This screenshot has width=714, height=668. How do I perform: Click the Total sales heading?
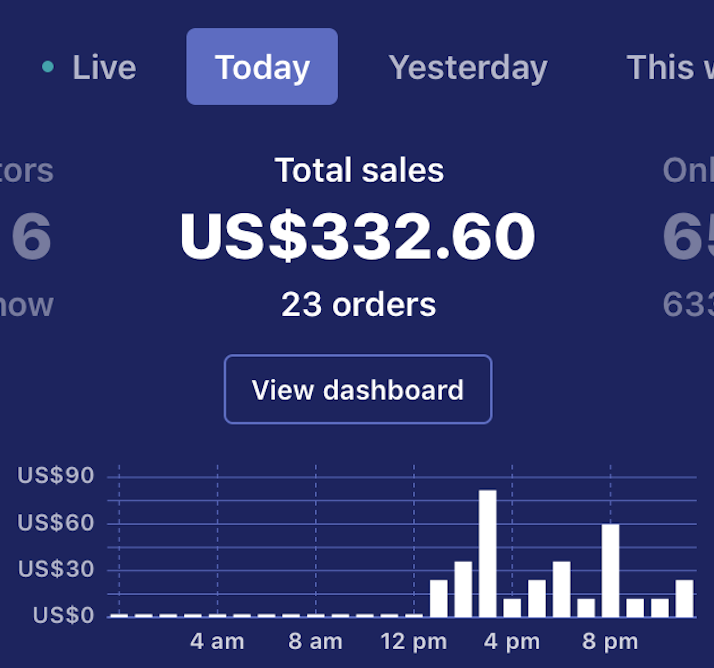[x=358, y=170]
